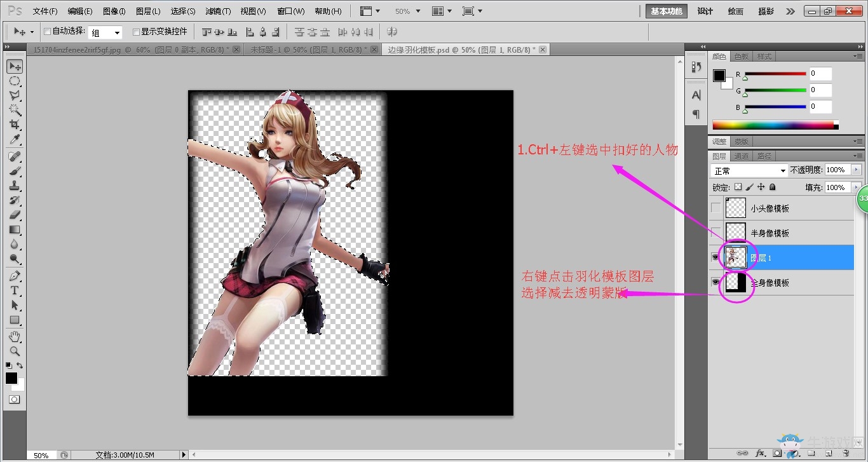Switch to the 色板 tab

742,57
